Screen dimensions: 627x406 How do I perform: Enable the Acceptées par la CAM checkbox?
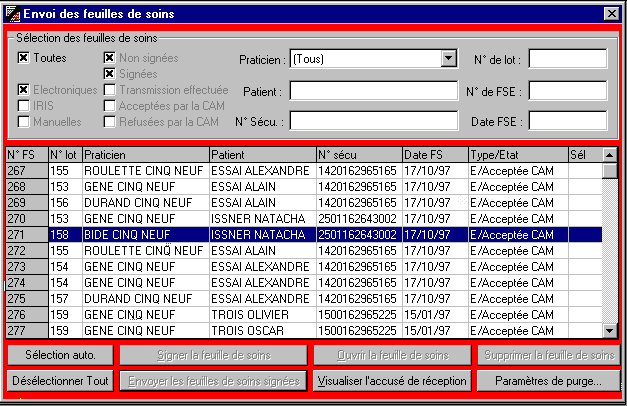(x=109, y=106)
